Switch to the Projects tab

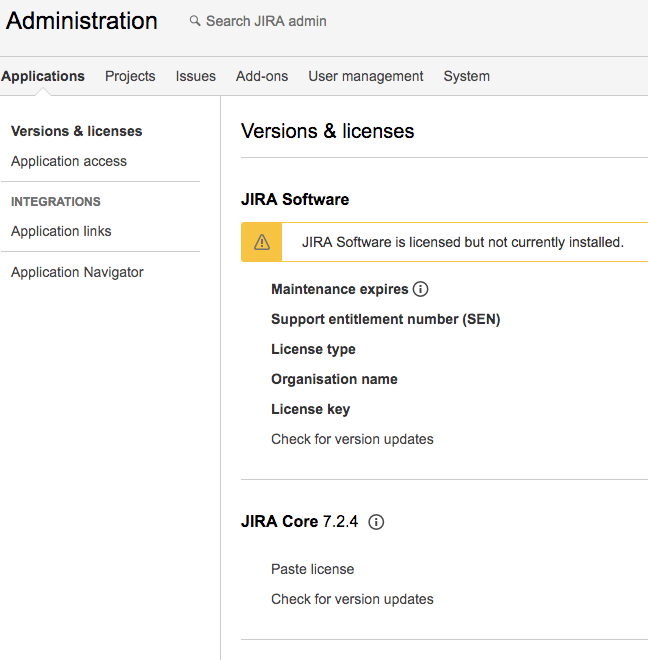pos(130,76)
